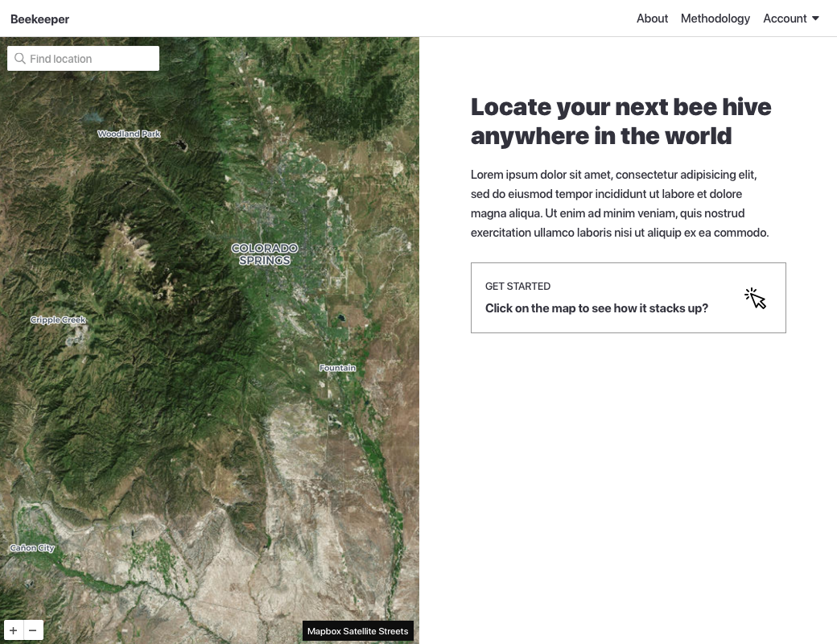This screenshot has width=837, height=644.
Task: Open the Methodology page
Action: [x=715, y=19]
